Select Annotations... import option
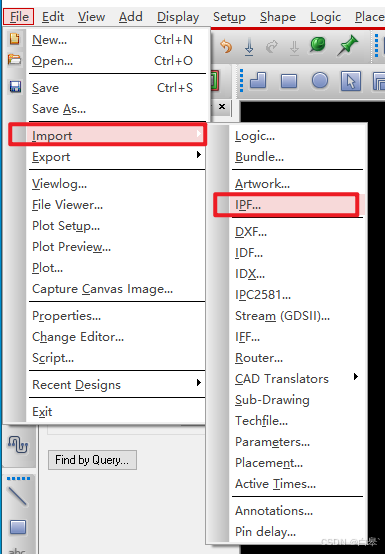The width and height of the screenshot is (385, 554). point(297,511)
